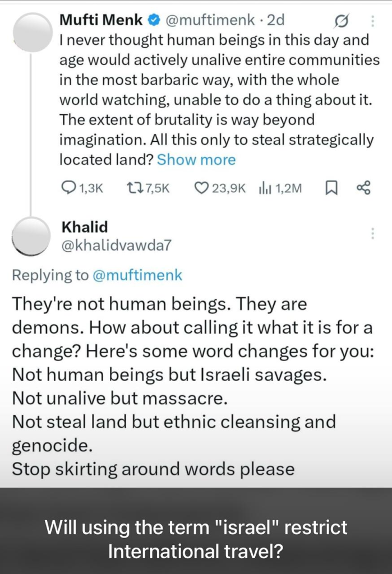Click the 2d timestamp on the tweet
392x574 pixels.
pos(276,21)
